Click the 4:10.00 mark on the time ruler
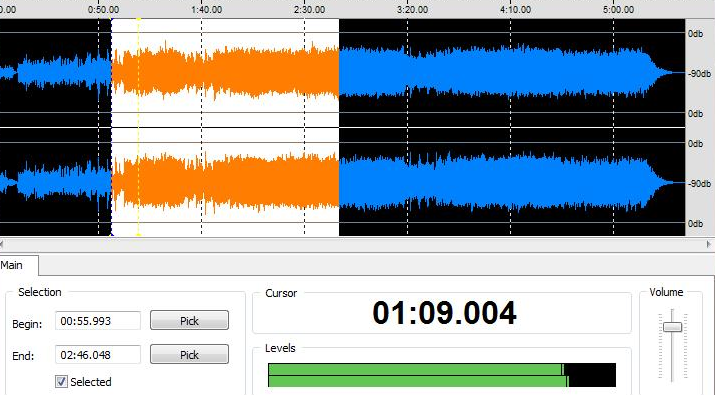 pos(515,10)
